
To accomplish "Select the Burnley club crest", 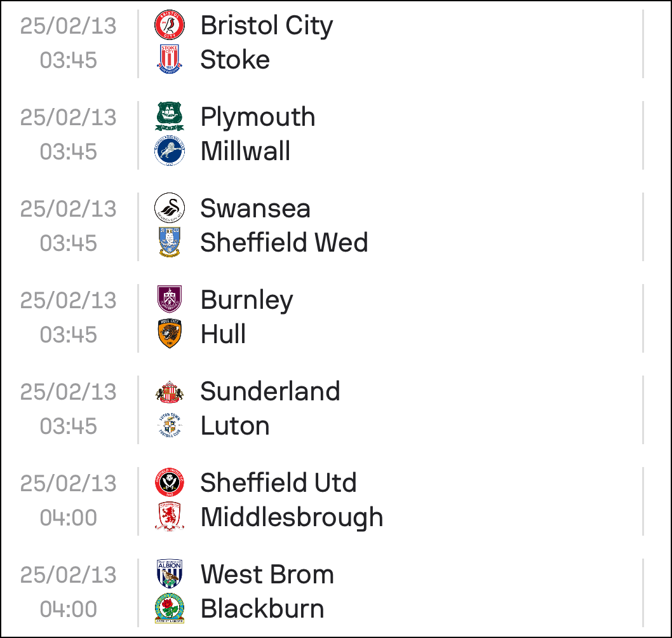I will 170,299.
